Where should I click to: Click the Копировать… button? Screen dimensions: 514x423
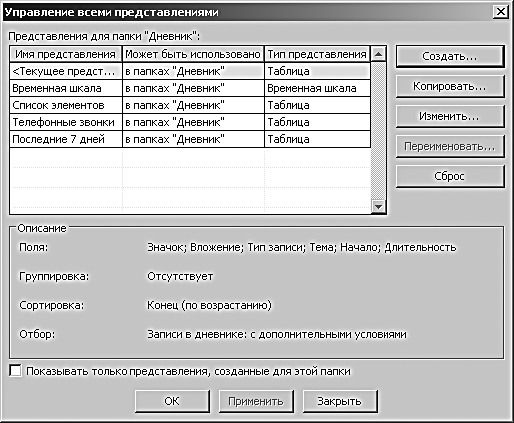450,86
